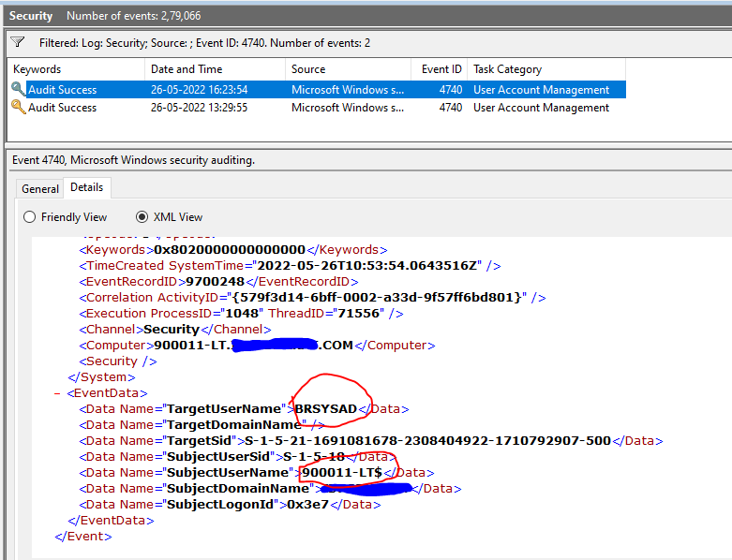Screen dimensions: 732x560
Task: Click the filter funnel icon
Action: pos(18,42)
